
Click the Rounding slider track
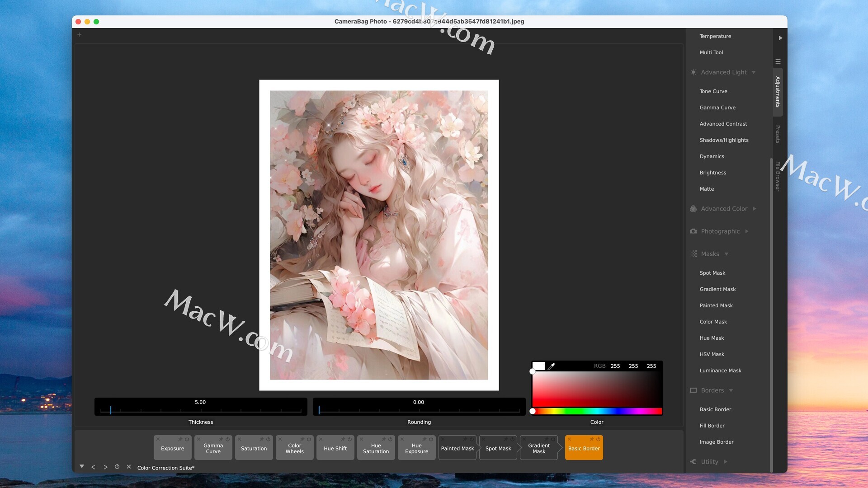(419, 410)
